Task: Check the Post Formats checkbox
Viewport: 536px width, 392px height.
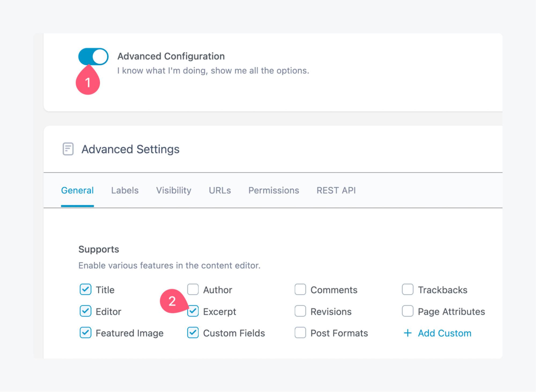Action: [300, 333]
